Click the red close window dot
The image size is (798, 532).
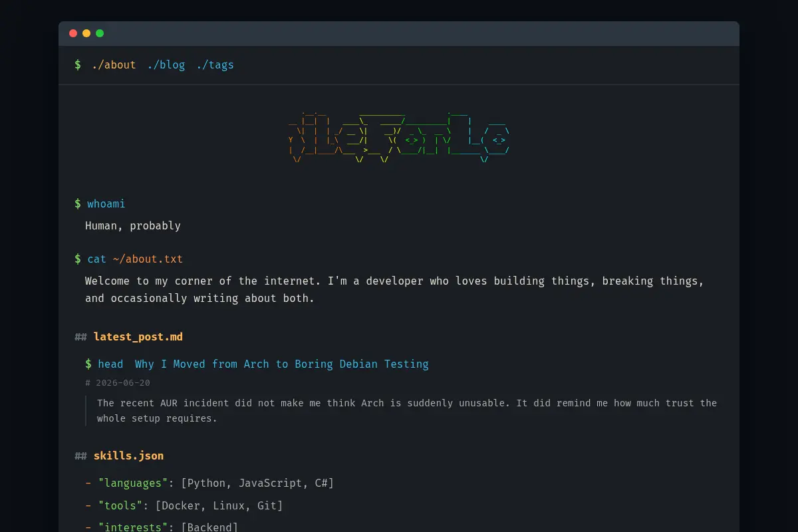pyautogui.click(x=73, y=33)
